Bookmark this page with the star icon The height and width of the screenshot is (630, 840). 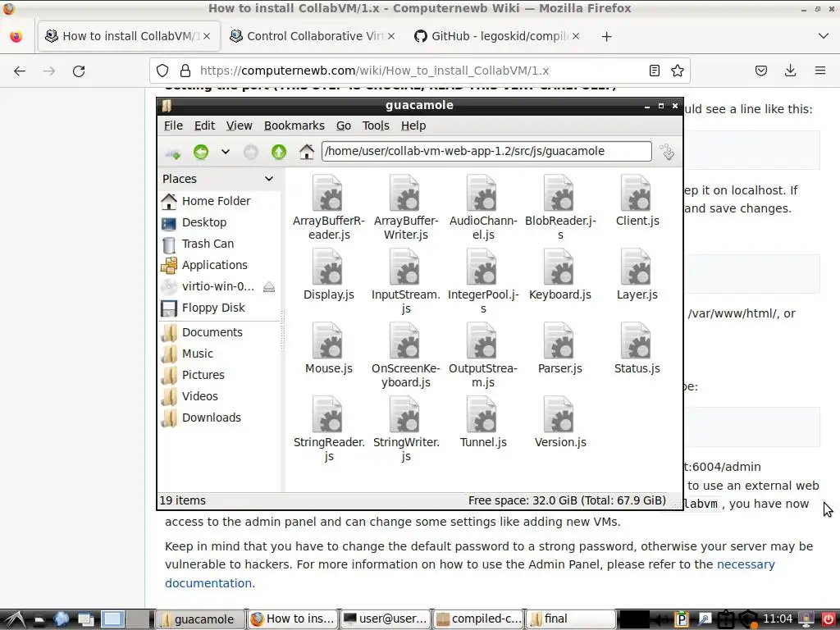(x=677, y=71)
